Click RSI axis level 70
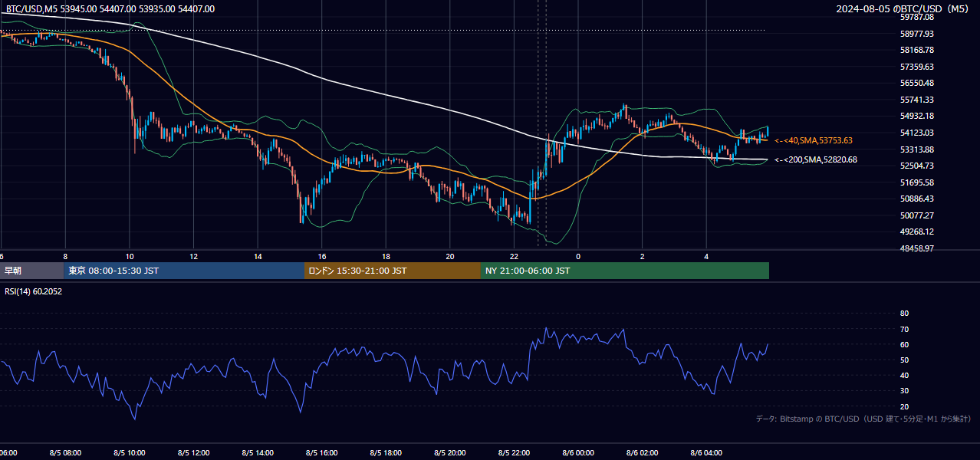980x460 pixels. click(x=904, y=329)
